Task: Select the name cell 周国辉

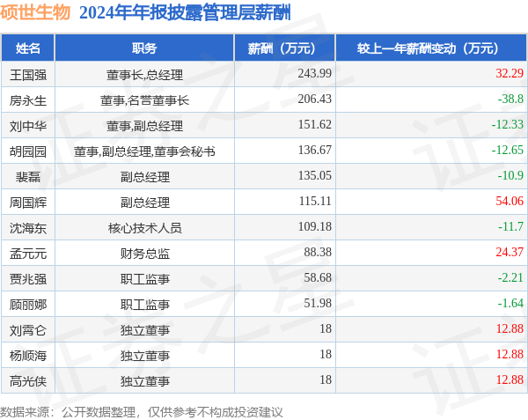Action: point(28,203)
